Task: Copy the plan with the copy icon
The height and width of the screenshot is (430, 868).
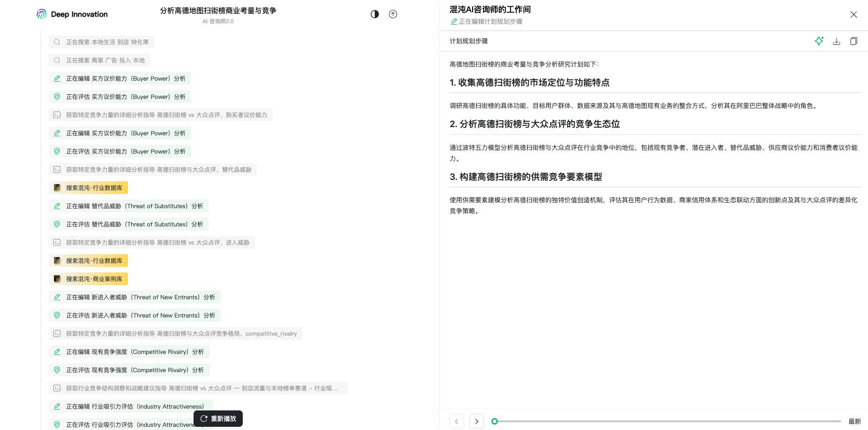Action: [853, 41]
